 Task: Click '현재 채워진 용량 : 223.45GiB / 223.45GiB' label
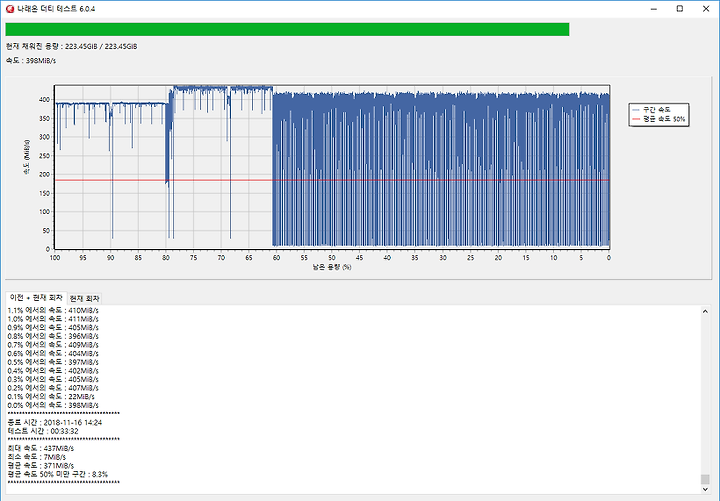(72, 46)
